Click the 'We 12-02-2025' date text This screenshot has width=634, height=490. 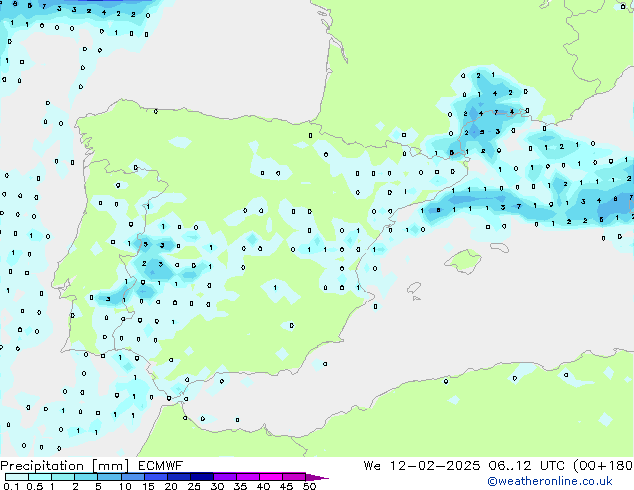[422, 466]
